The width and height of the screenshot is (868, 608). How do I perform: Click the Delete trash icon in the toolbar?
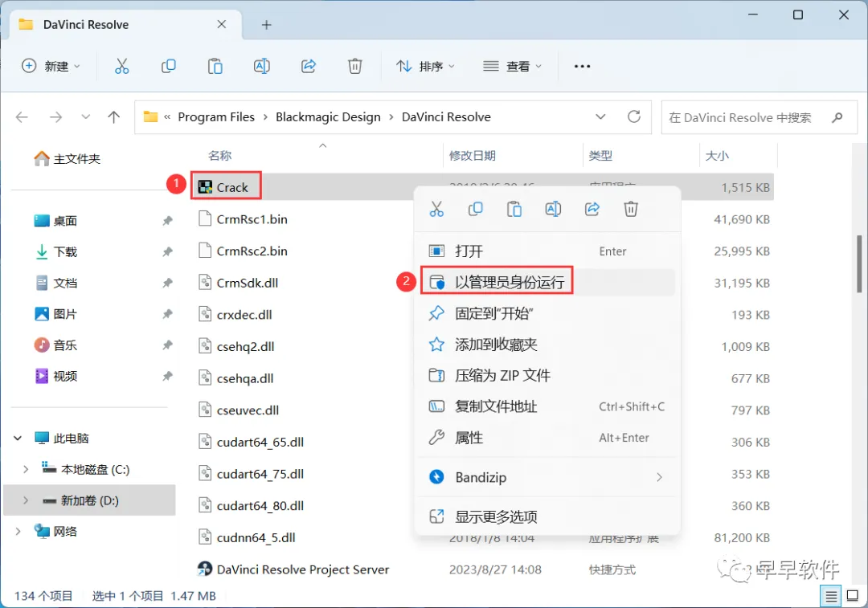tap(355, 67)
